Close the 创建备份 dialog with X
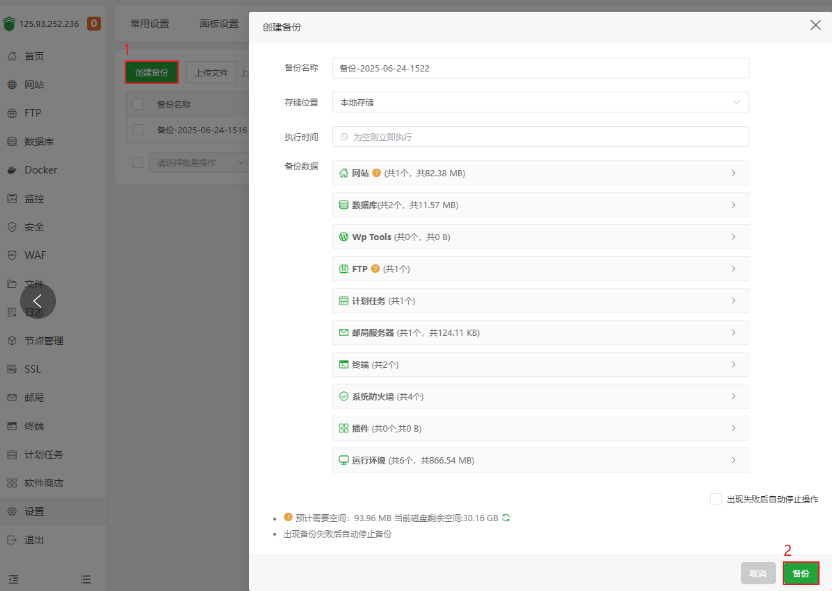 816,25
